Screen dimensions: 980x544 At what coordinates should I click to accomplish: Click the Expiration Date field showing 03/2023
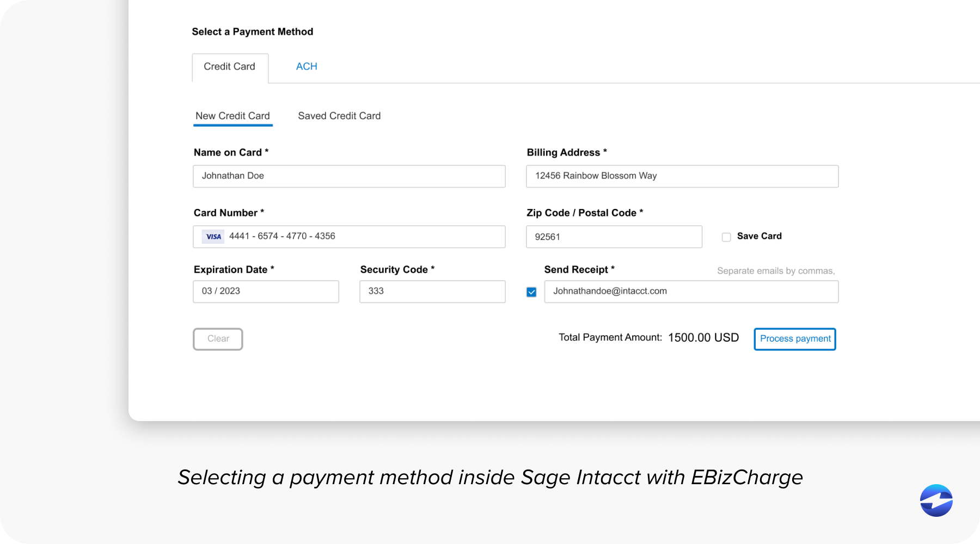click(x=266, y=291)
